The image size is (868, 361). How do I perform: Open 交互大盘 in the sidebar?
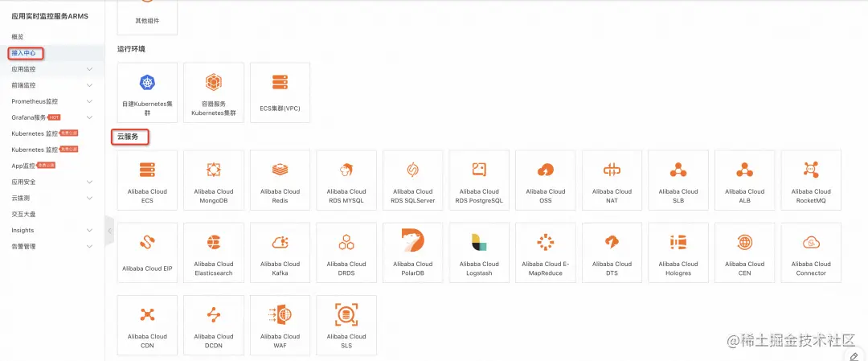coord(23,215)
